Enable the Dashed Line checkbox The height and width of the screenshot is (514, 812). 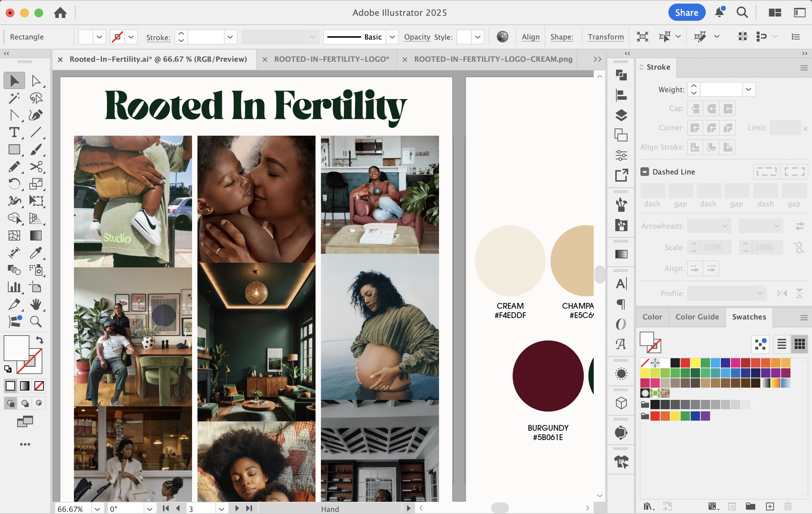[645, 172]
